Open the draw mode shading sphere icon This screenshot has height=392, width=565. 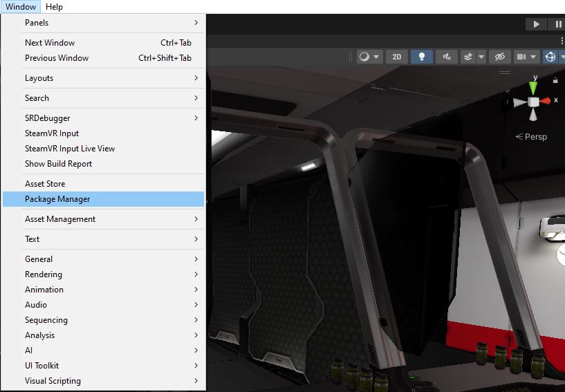coord(364,57)
